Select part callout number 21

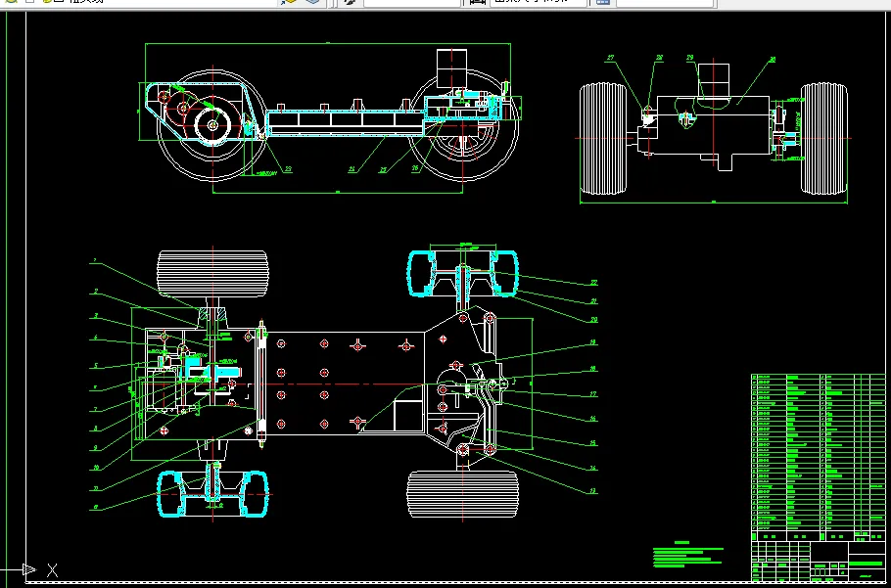point(593,300)
